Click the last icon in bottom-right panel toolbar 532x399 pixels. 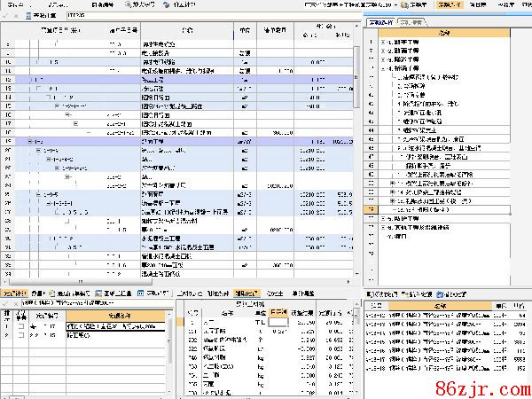[438, 292]
